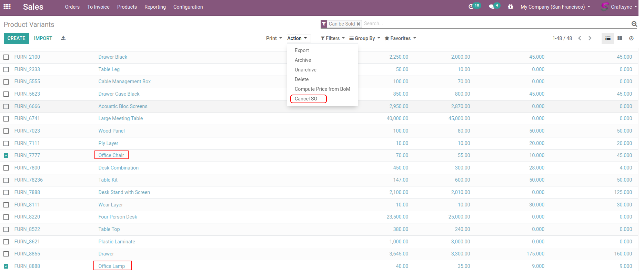Open the activities clock icon with badge 10

[x=471, y=7]
